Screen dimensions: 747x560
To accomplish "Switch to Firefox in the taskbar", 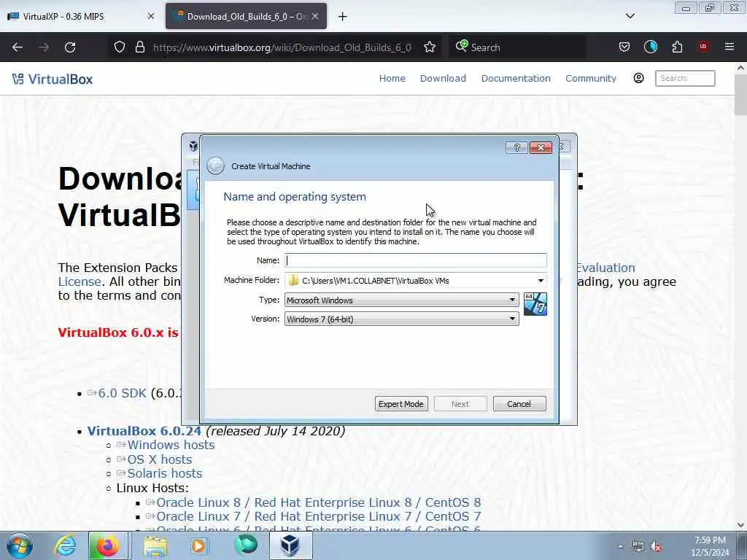I will [108, 545].
